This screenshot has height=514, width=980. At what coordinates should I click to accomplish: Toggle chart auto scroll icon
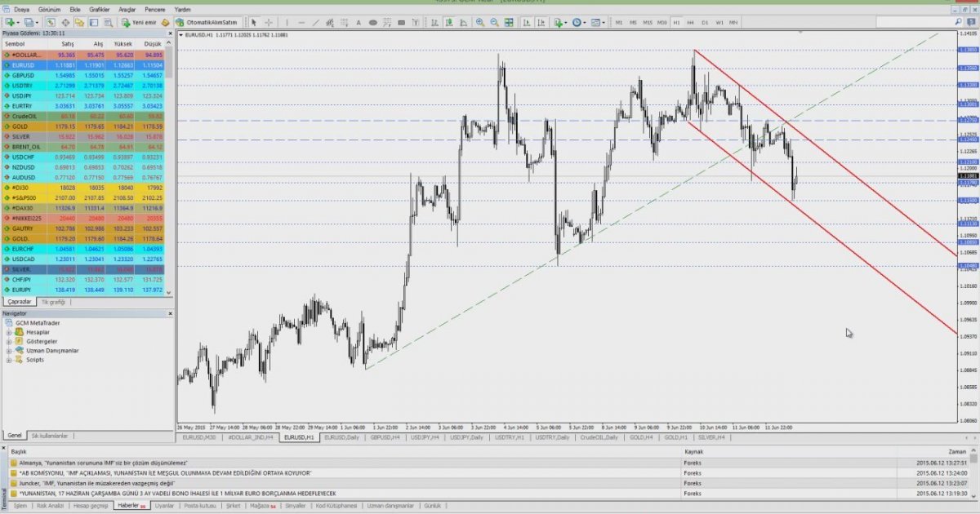point(527,22)
